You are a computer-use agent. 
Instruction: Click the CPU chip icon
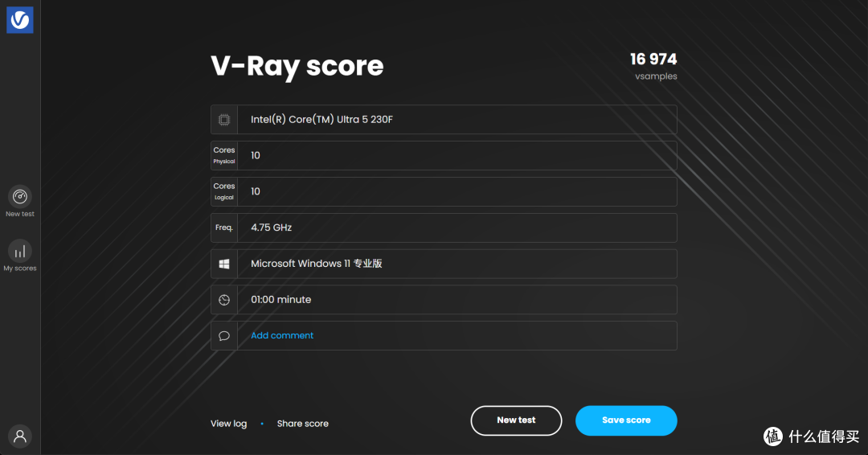[x=224, y=120]
